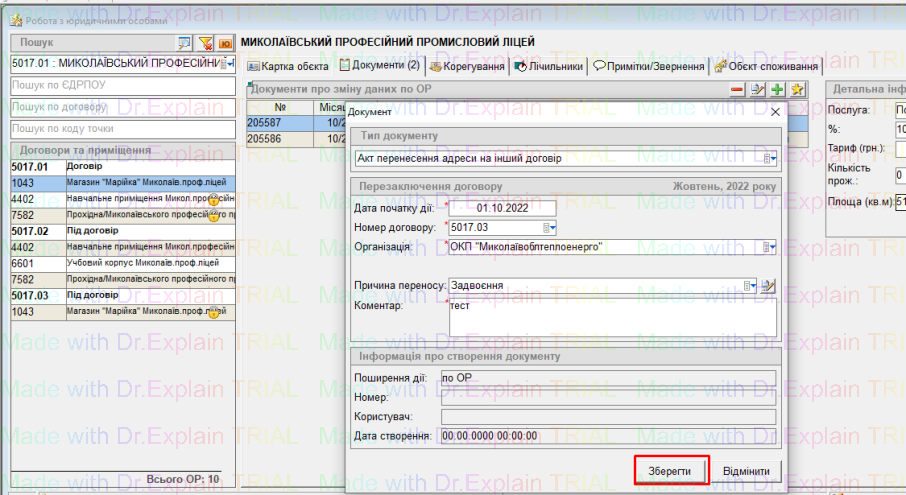Click the Зберегти button
Viewport: 906px width, 495px height.
671,471
